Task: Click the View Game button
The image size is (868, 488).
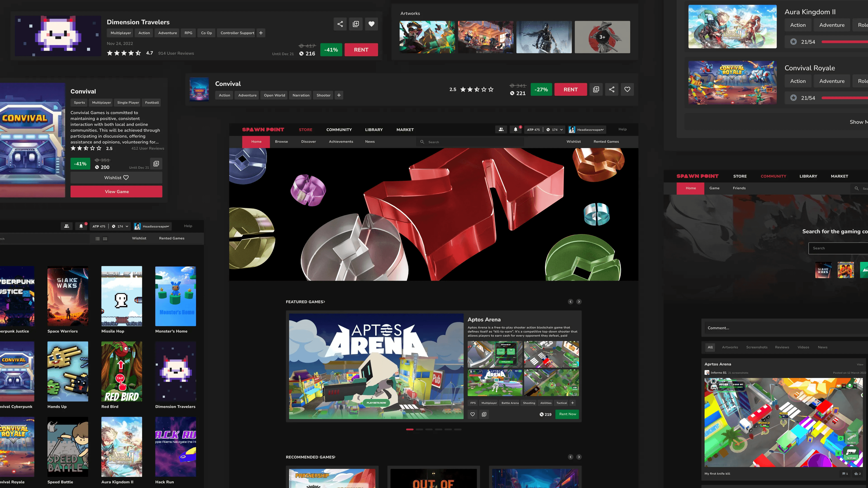Action: (x=116, y=192)
